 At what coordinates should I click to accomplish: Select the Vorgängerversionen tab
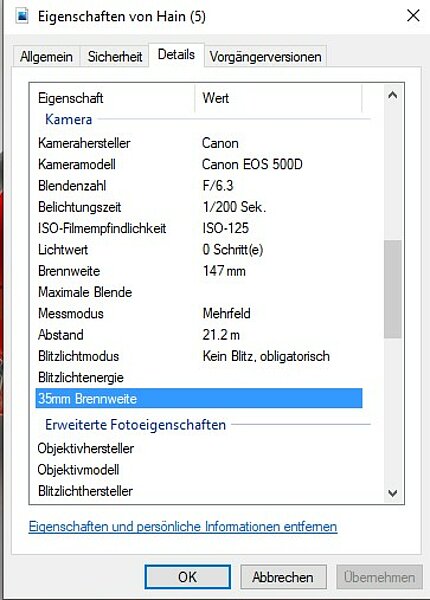pyautogui.click(x=265, y=57)
